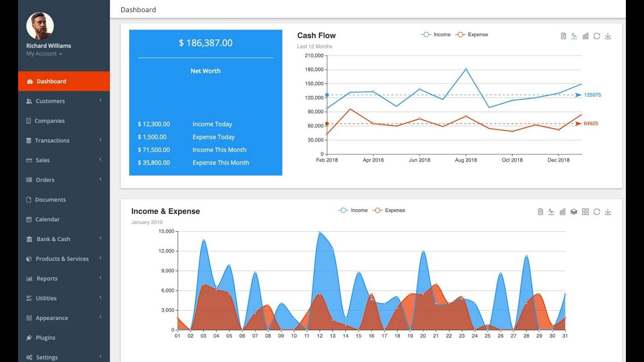Click the Utilities list icon

pyautogui.click(x=29, y=298)
